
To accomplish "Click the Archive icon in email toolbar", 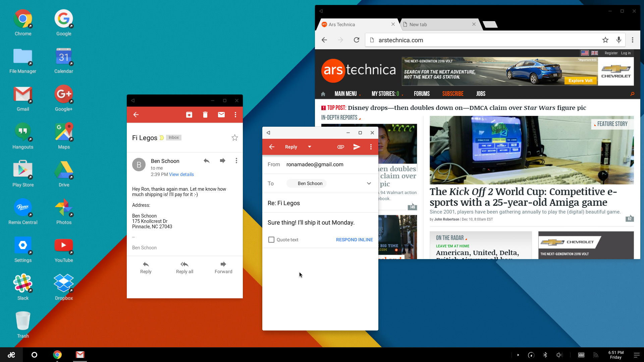I will click(189, 115).
